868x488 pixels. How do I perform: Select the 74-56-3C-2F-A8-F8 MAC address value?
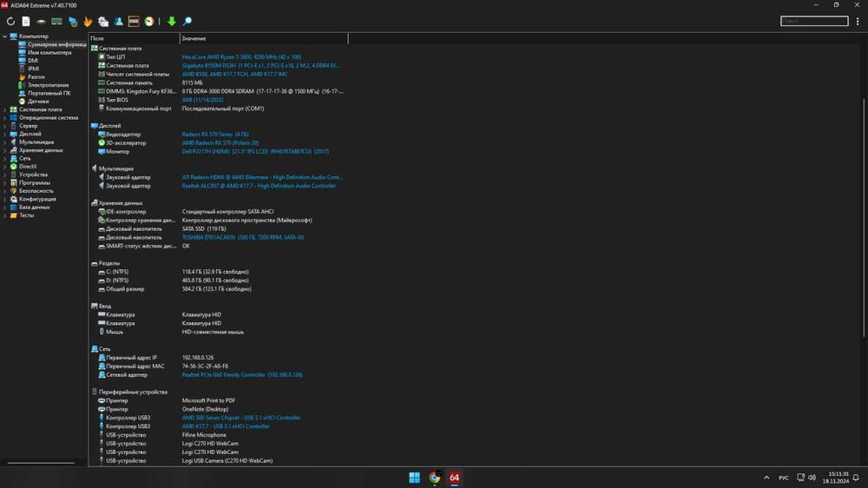click(x=205, y=366)
